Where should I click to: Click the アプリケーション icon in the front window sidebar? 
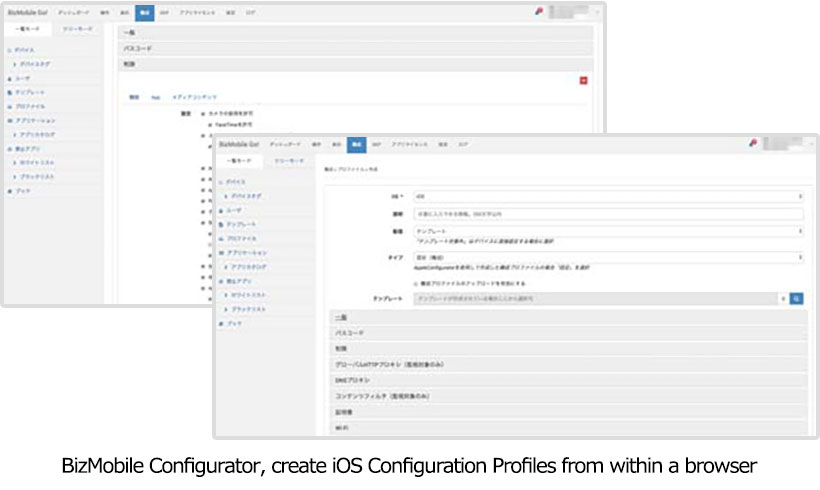[221, 253]
